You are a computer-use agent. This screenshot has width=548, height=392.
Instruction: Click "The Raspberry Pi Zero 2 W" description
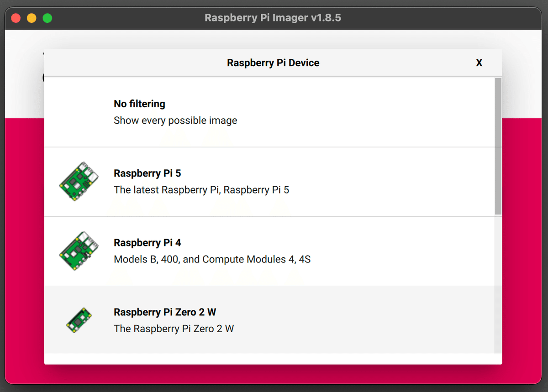[x=174, y=329]
